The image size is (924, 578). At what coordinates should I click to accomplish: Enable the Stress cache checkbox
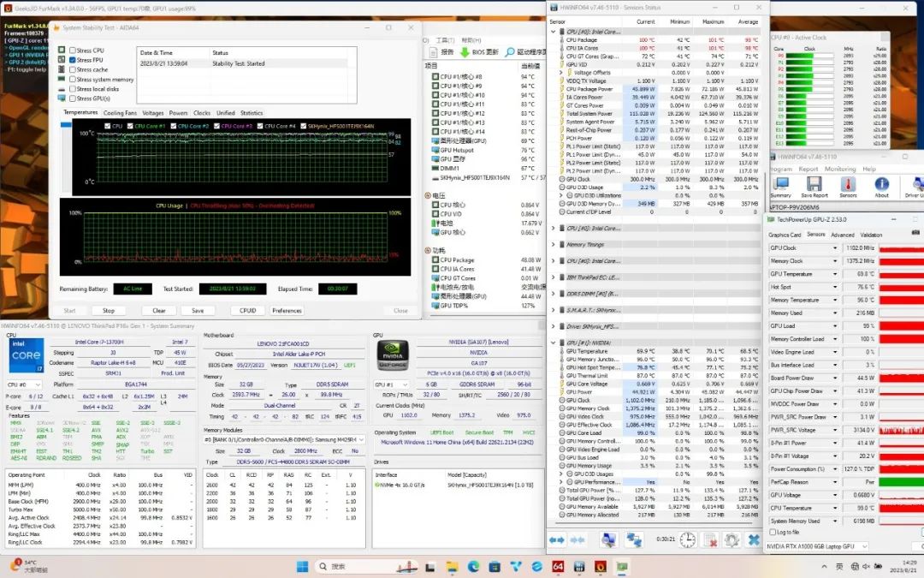pos(73,69)
